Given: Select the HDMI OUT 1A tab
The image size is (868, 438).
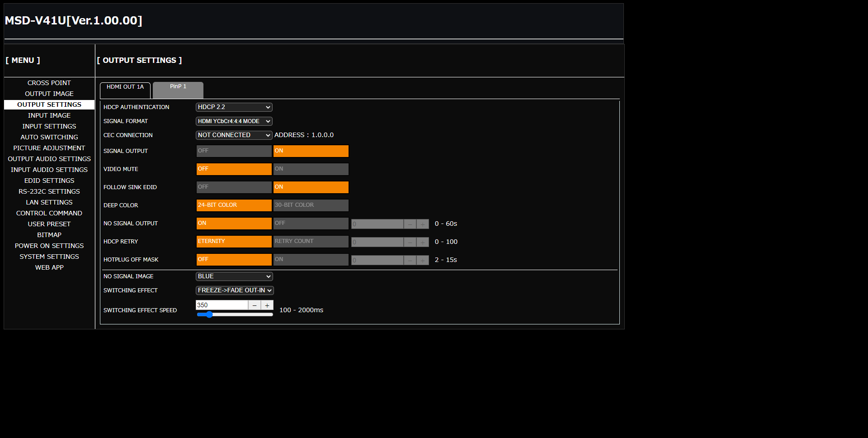Looking at the screenshot, I should coord(125,90).
